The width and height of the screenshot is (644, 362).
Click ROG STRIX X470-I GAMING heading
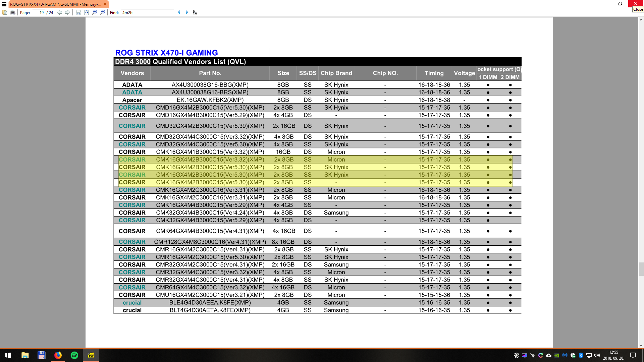166,53
